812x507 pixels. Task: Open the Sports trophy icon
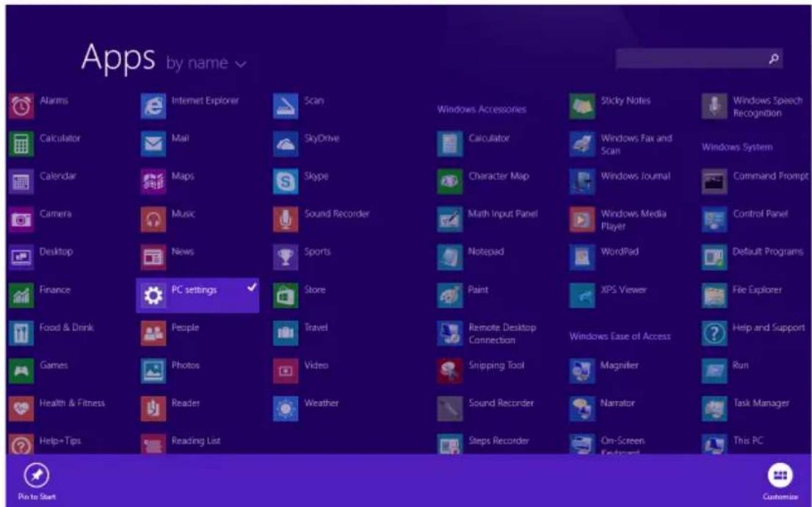coord(286,258)
